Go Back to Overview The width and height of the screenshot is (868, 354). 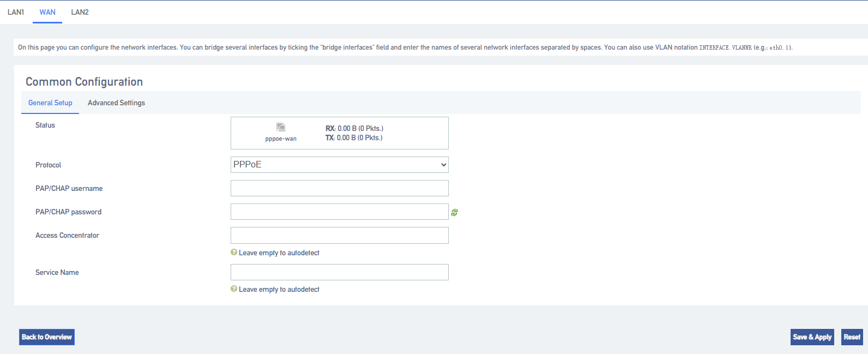[47, 337]
